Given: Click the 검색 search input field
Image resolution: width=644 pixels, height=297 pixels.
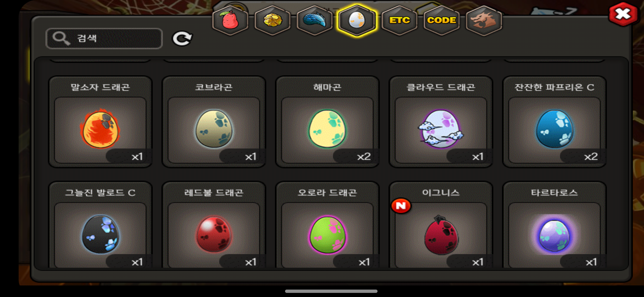Looking at the screenshot, I should coord(104,39).
